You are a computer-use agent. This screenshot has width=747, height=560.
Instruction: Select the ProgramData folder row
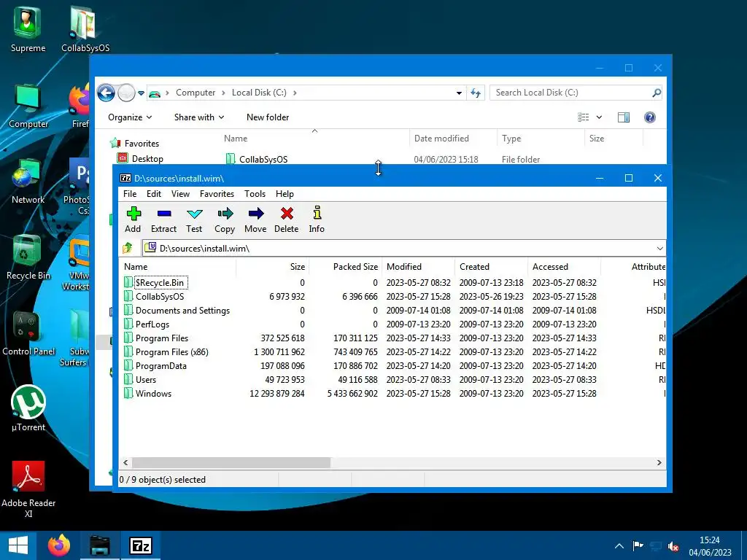[393, 366]
